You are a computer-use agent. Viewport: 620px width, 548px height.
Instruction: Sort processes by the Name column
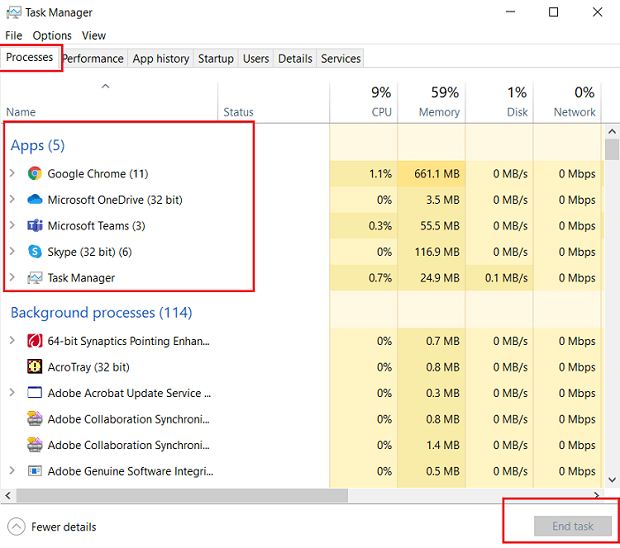coord(109,101)
